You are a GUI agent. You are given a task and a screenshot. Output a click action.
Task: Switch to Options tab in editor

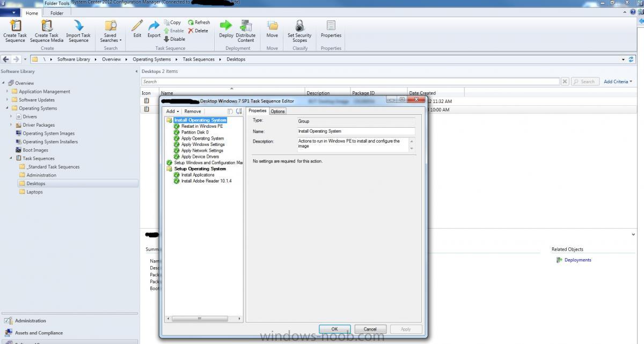coord(277,111)
